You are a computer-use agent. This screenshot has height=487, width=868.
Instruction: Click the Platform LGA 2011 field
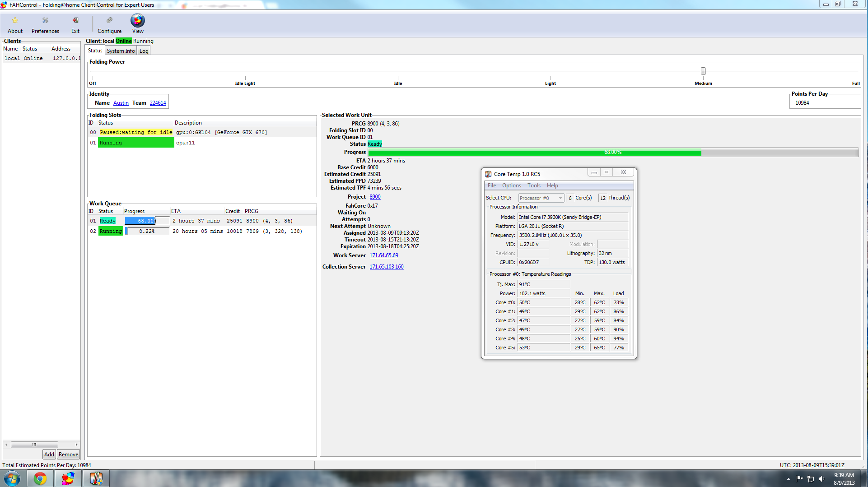[x=573, y=226]
